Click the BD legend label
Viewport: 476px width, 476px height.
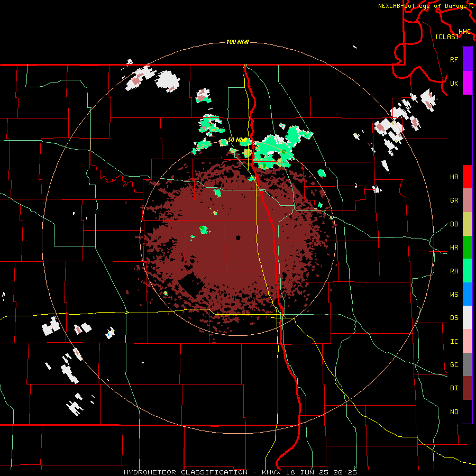click(454, 224)
